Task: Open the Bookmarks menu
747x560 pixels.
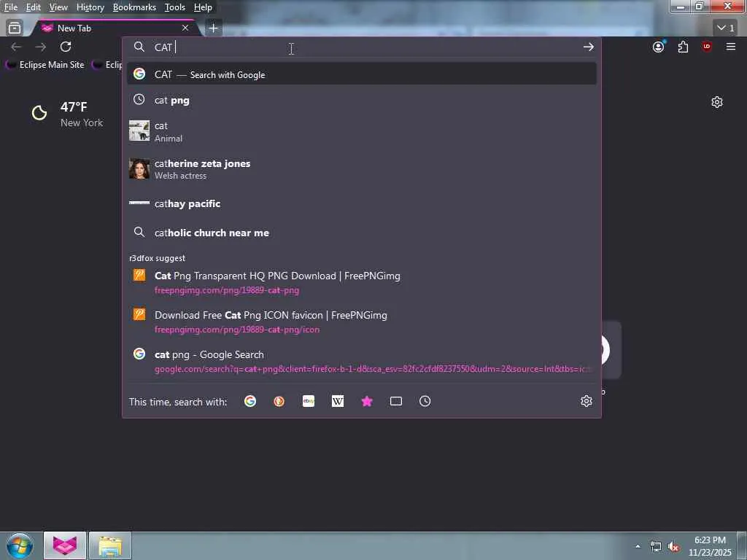Action: pyautogui.click(x=134, y=7)
